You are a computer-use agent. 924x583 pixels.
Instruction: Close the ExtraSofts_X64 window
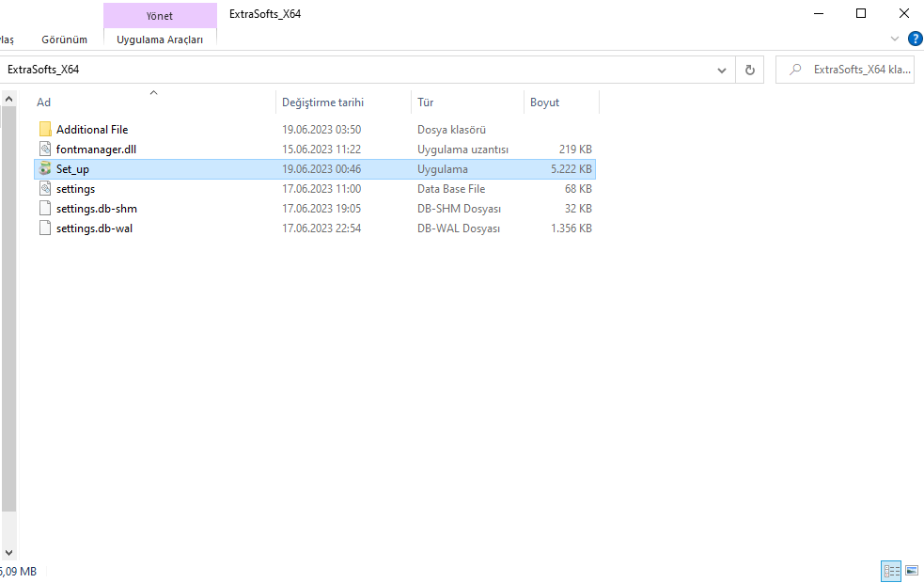pyautogui.click(x=904, y=13)
